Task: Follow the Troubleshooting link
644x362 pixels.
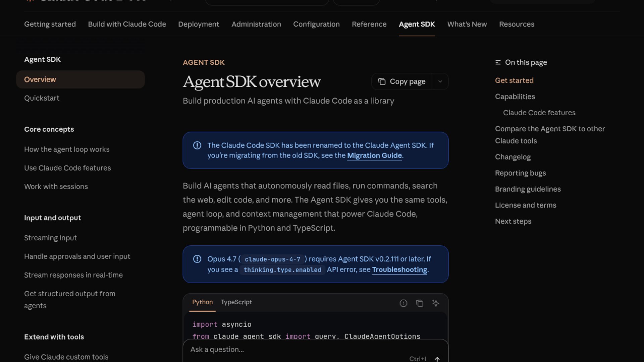Action: [x=399, y=269]
